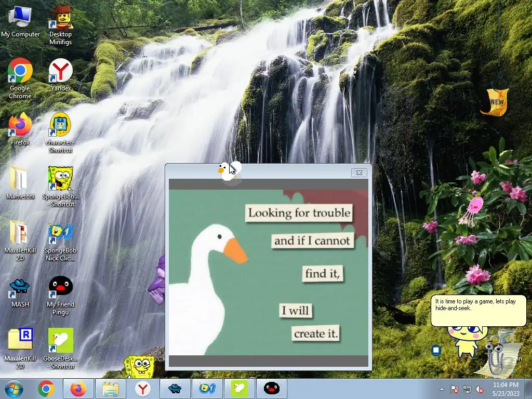Switch to SpongeBob Nick Clicker taskbar app
The width and height of the screenshot is (532, 399).
point(207,389)
